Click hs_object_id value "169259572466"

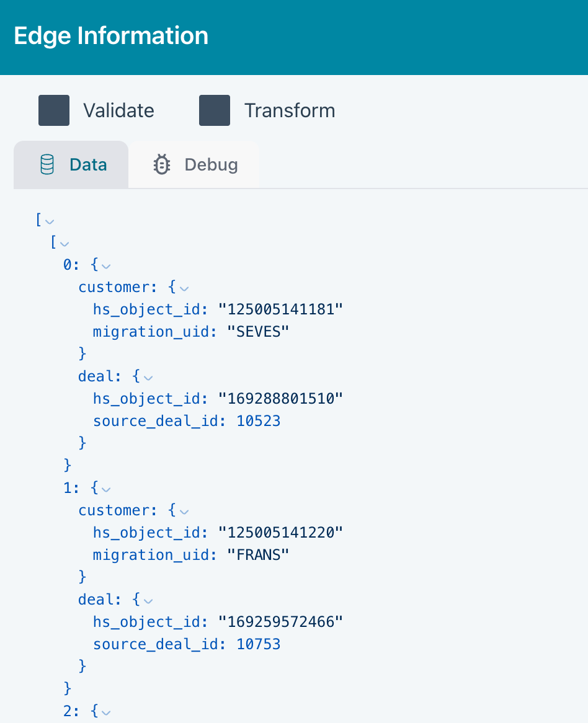coord(280,622)
